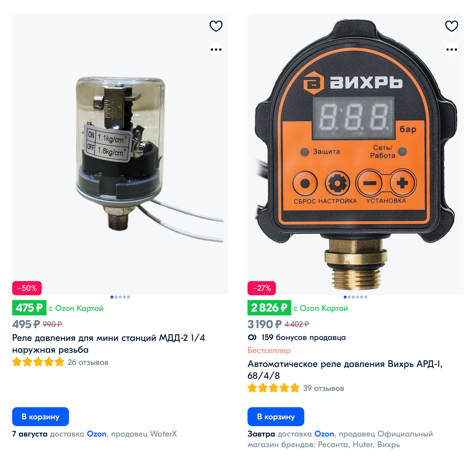476x465 pixels.
Task: Open the Вихрь relay product photo
Action: (x=355, y=155)
